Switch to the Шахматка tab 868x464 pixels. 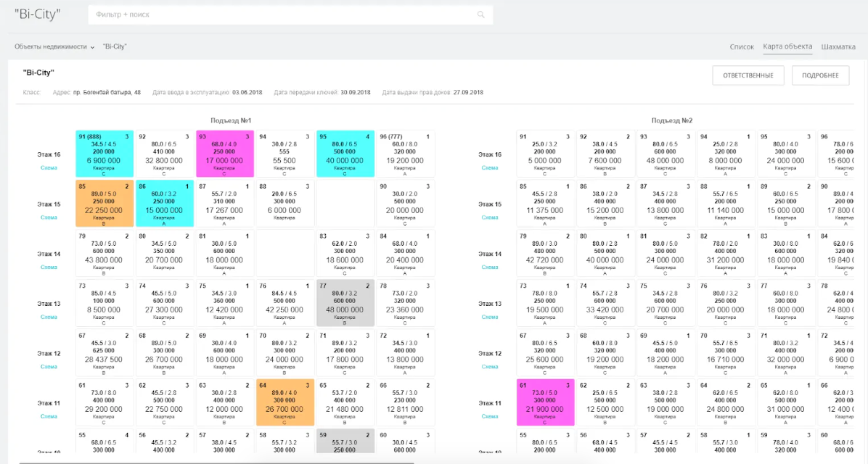point(838,47)
